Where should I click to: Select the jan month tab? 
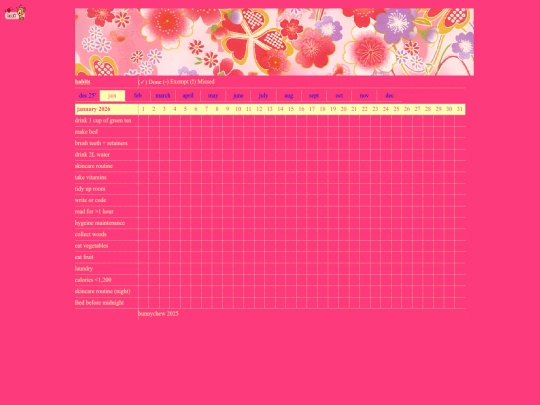[112, 96]
